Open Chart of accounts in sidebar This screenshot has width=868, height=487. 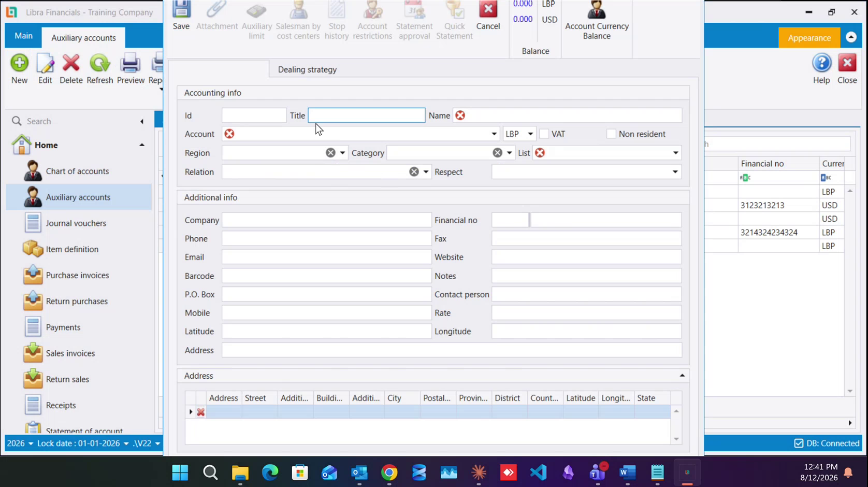[79, 171]
